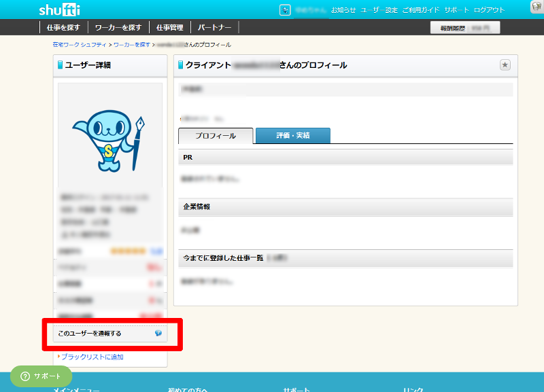Open the 仕事管理 menu

(x=169, y=27)
